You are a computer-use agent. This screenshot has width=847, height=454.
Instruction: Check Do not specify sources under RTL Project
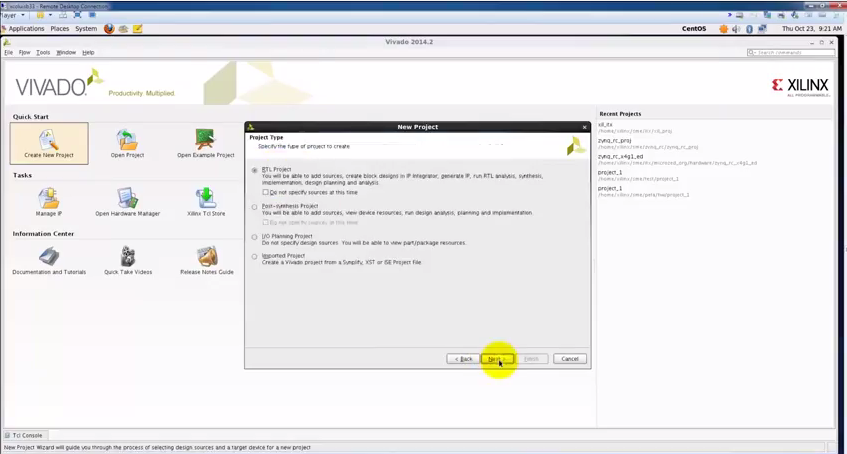point(265,192)
